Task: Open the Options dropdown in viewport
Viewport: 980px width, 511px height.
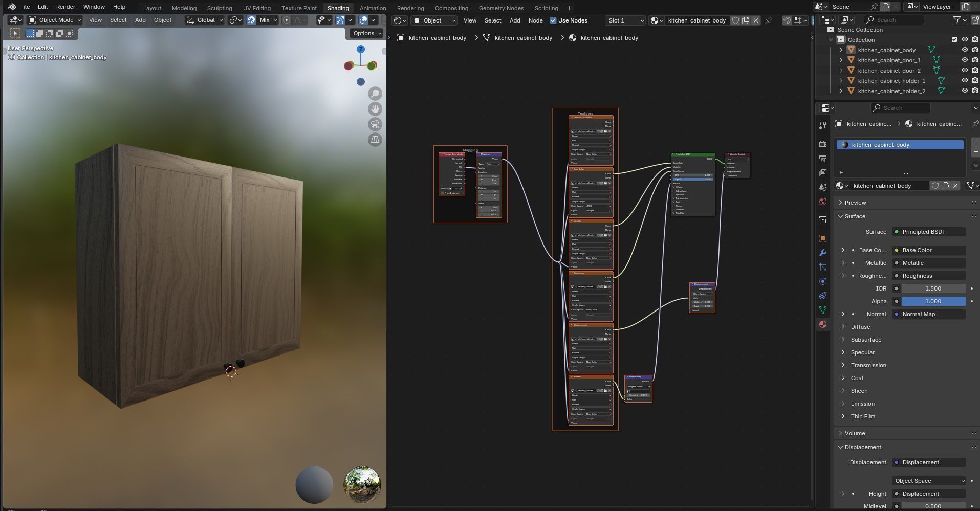Action: pos(367,33)
